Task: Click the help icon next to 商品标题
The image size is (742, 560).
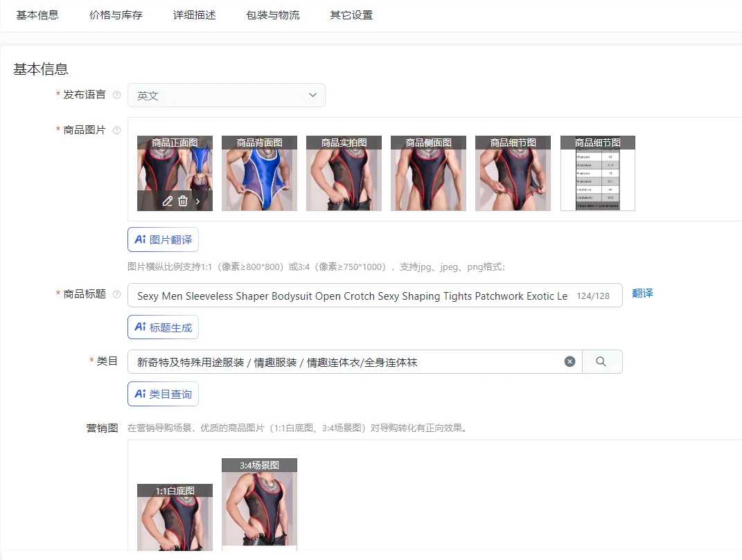Action: [116, 294]
